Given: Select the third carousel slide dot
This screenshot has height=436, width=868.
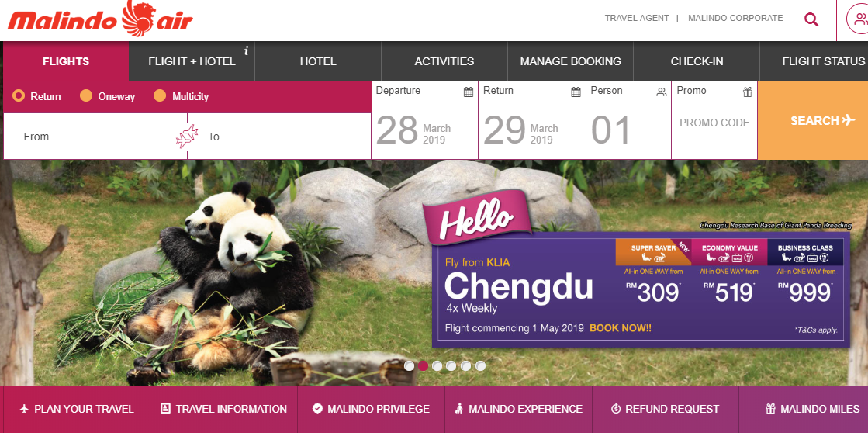Looking at the screenshot, I should [x=437, y=365].
